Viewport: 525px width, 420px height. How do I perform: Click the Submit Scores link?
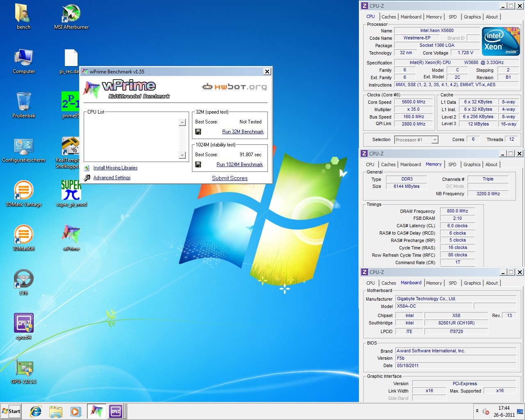(x=230, y=178)
